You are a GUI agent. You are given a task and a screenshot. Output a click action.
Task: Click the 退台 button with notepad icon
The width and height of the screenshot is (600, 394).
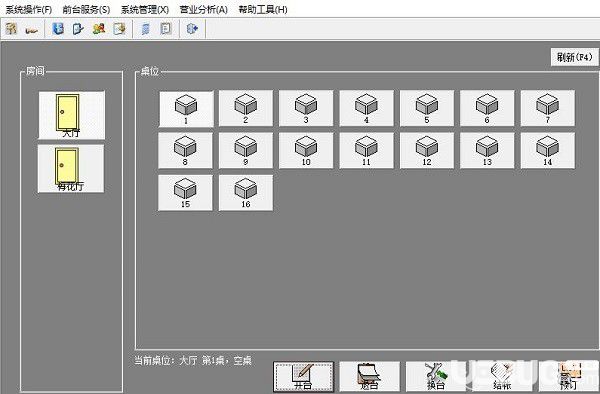click(370, 377)
